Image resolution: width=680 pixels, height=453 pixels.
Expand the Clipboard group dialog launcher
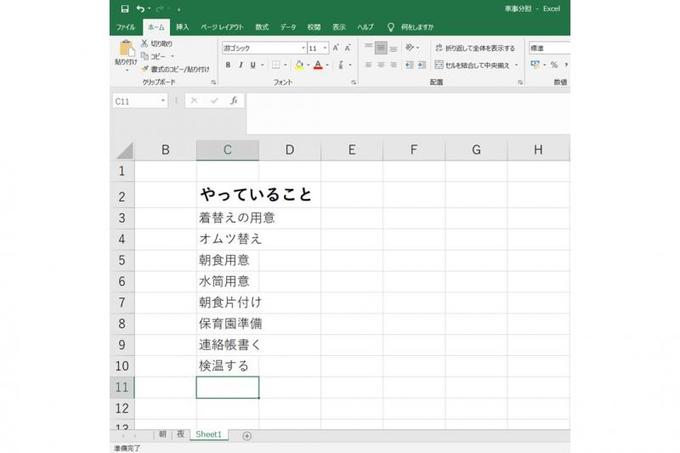point(213,82)
